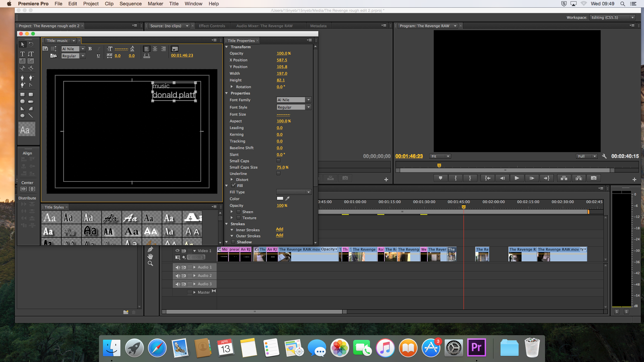This screenshot has height=362, width=644.
Task: Collapse the Strokes section
Action: click(227, 224)
